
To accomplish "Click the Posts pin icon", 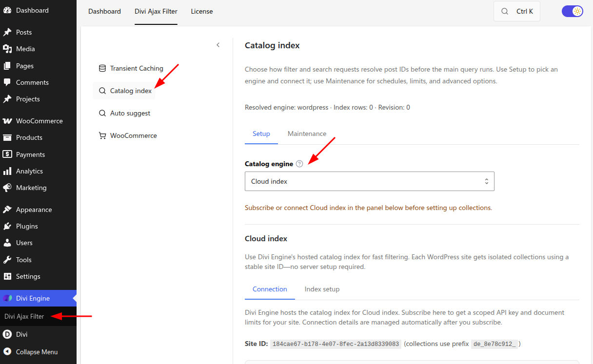I will click(x=7, y=32).
